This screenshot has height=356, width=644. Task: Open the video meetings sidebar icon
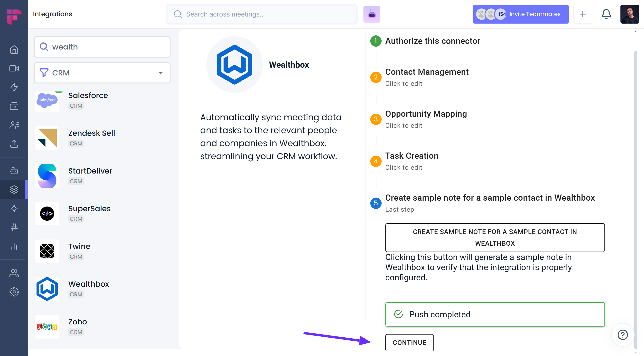[x=14, y=68]
